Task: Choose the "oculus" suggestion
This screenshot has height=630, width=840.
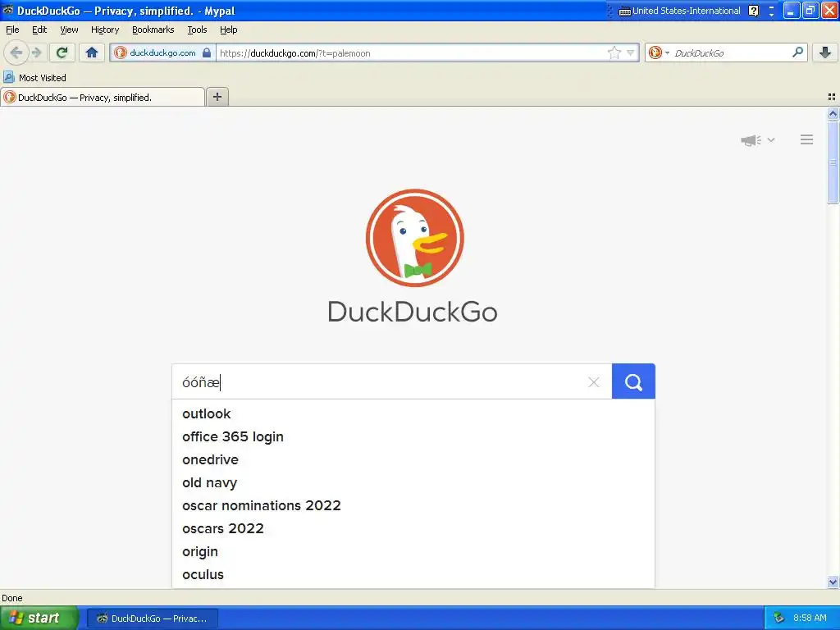Action: (413, 575)
